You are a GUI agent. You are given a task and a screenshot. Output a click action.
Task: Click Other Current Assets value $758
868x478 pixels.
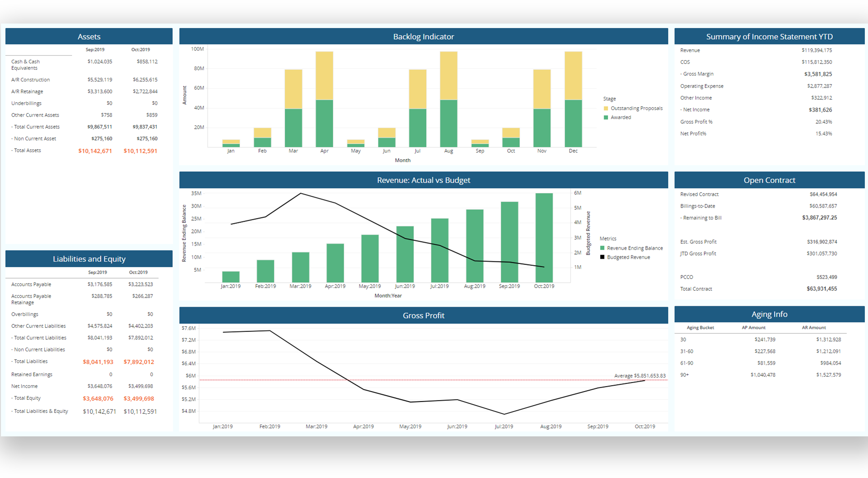(x=107, y=115)
